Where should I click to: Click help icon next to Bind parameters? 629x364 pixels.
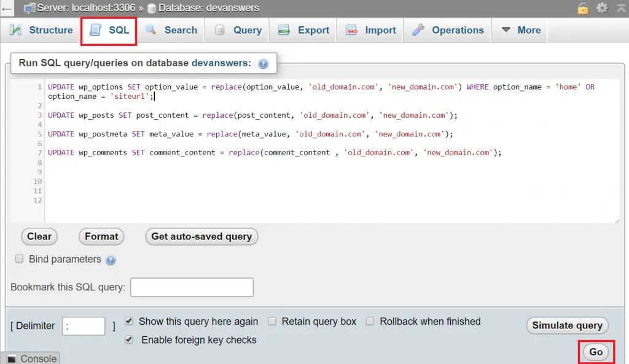click(x=111, y=260)
